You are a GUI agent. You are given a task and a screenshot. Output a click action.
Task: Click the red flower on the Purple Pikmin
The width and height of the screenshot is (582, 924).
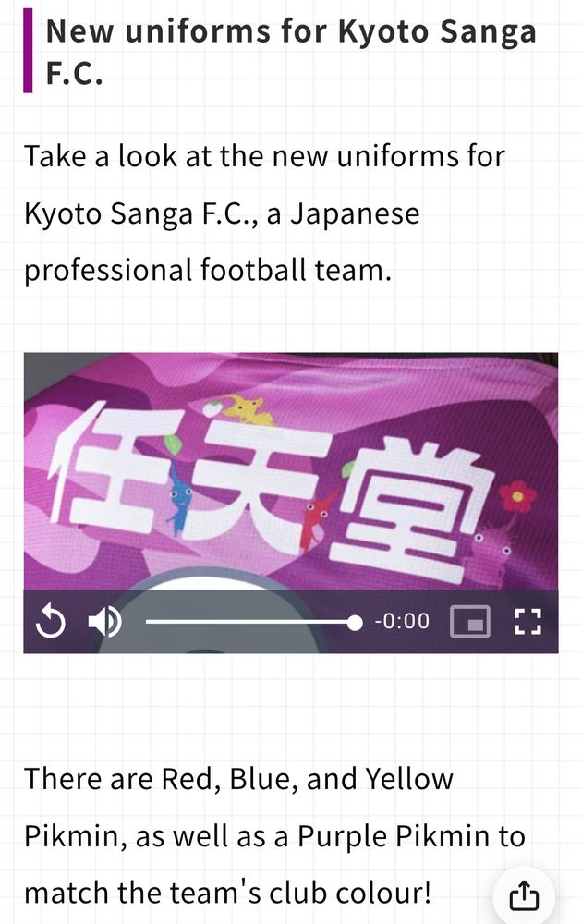[517, 496]
